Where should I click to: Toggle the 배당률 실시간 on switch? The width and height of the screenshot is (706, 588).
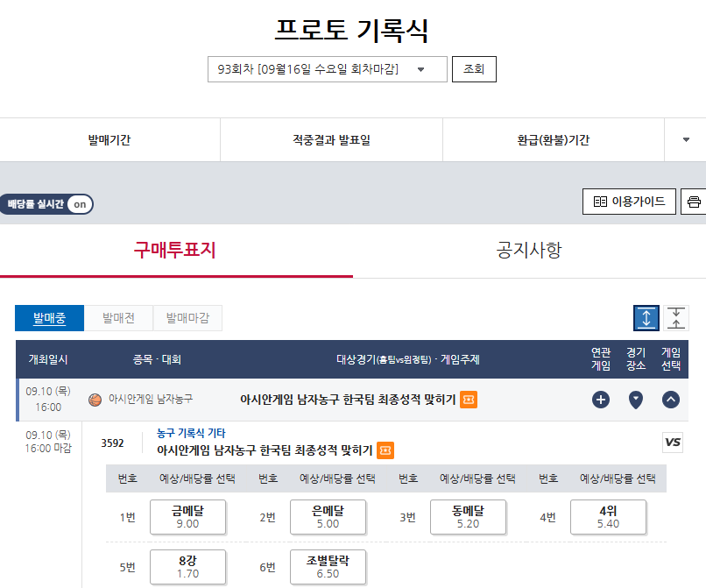[46, 204]
